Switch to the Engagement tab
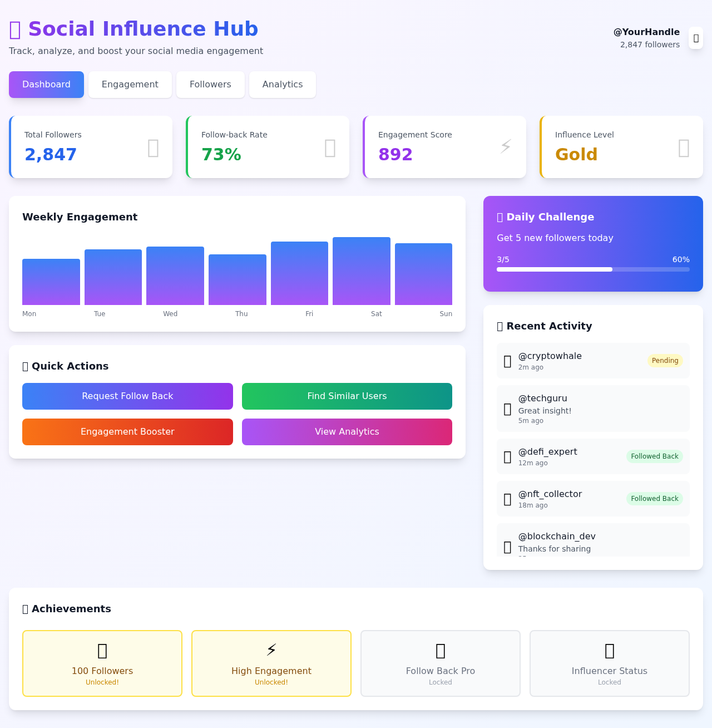Image resolution: width=712 pixels, height=728 pixels. pyautogui.click(x=130, y=84)
